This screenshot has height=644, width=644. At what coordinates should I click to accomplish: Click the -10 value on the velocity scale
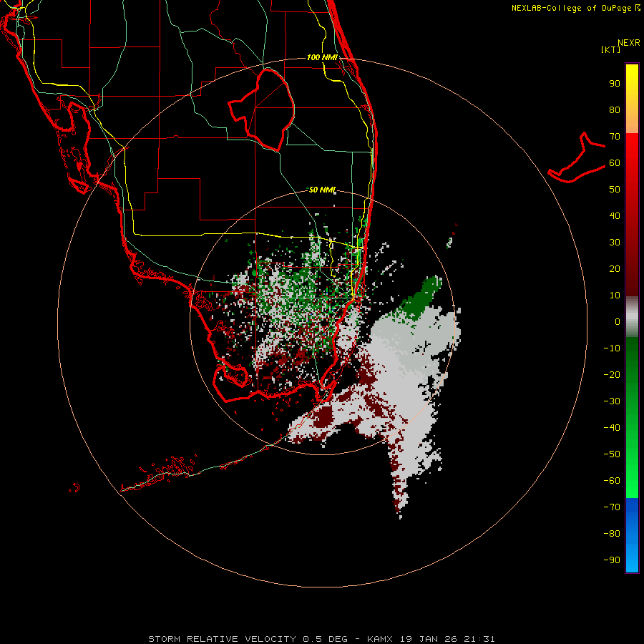612,348
